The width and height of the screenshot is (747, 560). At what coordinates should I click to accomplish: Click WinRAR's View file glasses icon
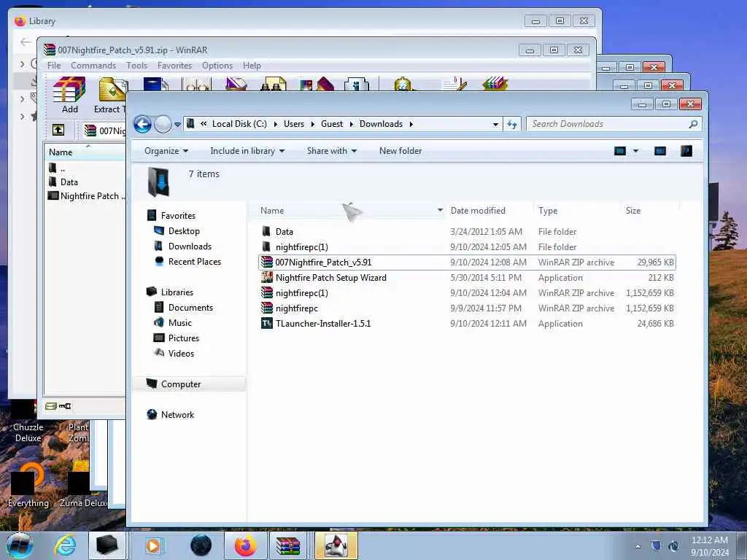[x=196, y=84]
